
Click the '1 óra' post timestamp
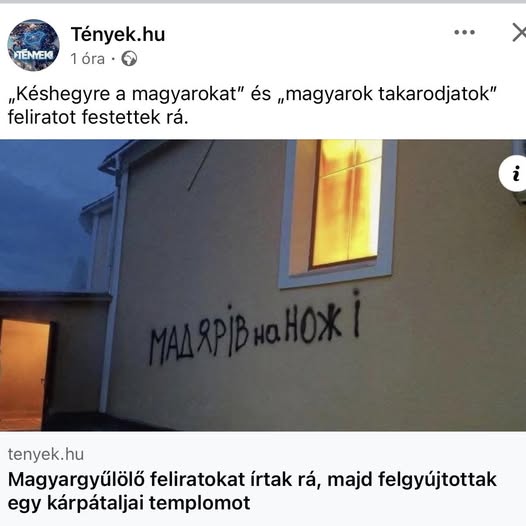pyautogui.click(x=88, y=59)
